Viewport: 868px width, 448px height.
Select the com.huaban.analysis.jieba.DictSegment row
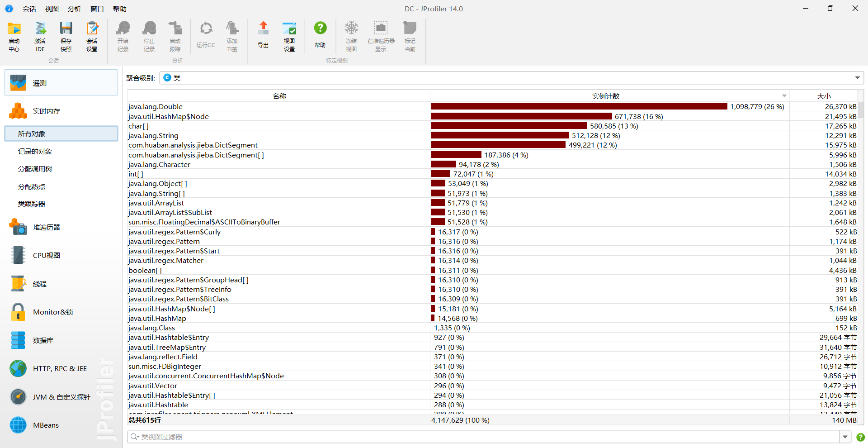point(492,145)
